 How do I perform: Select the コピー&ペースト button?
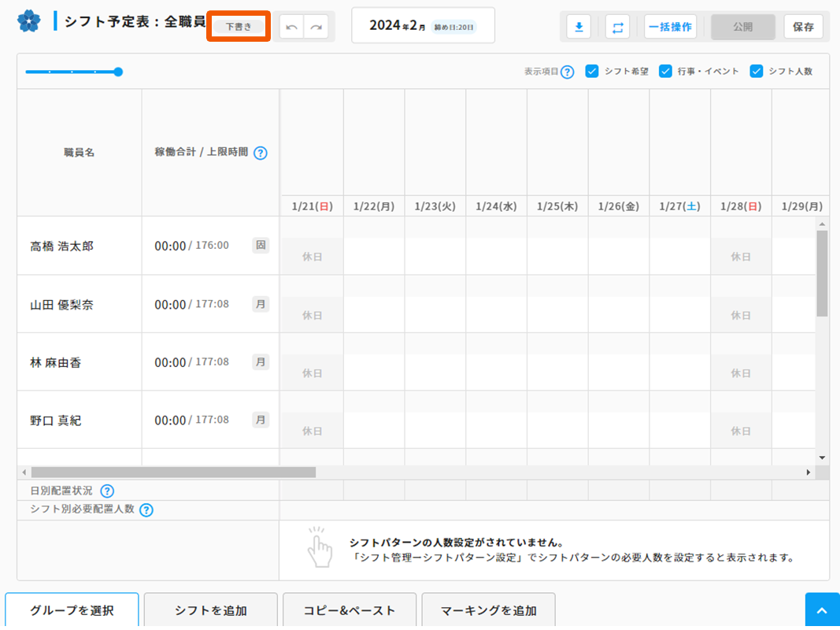click(x=350, y=610)
